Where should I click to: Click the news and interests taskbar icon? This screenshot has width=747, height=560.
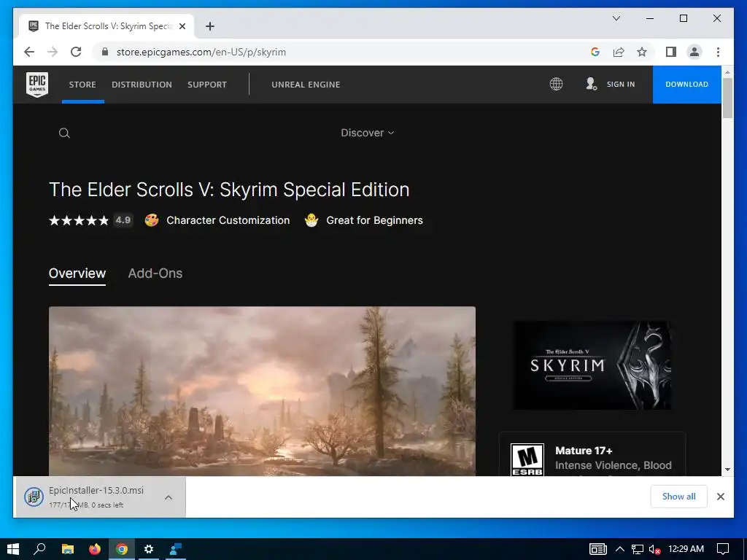(x=598, y=549)
